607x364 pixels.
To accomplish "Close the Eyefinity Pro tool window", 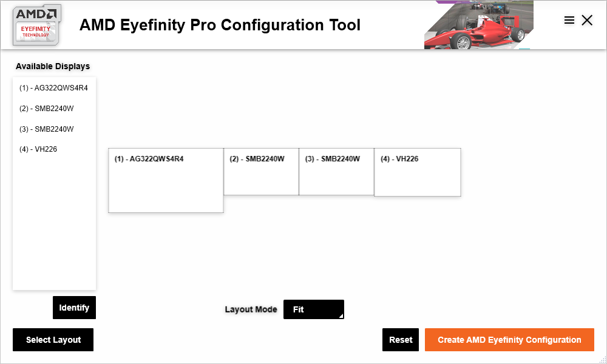I will 587,20.
